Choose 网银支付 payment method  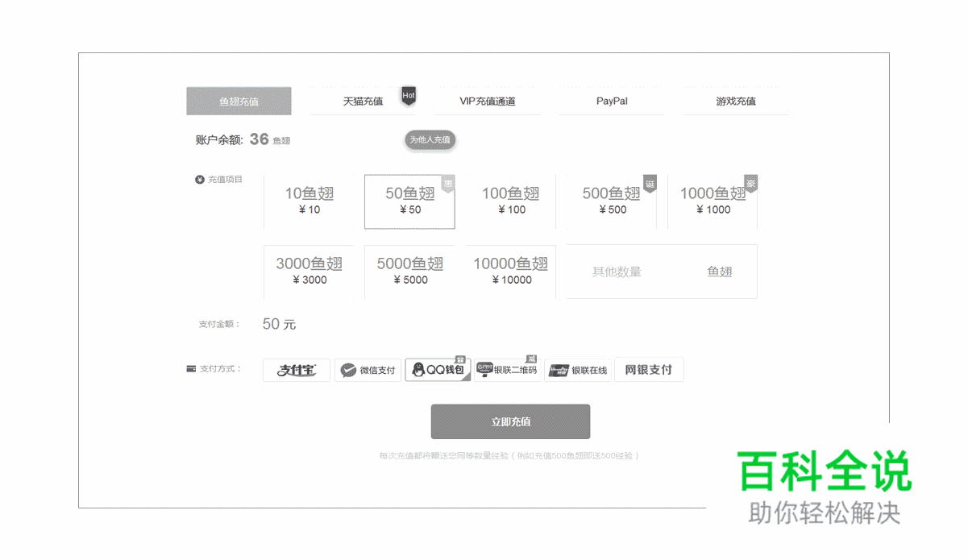click(649, 370)
